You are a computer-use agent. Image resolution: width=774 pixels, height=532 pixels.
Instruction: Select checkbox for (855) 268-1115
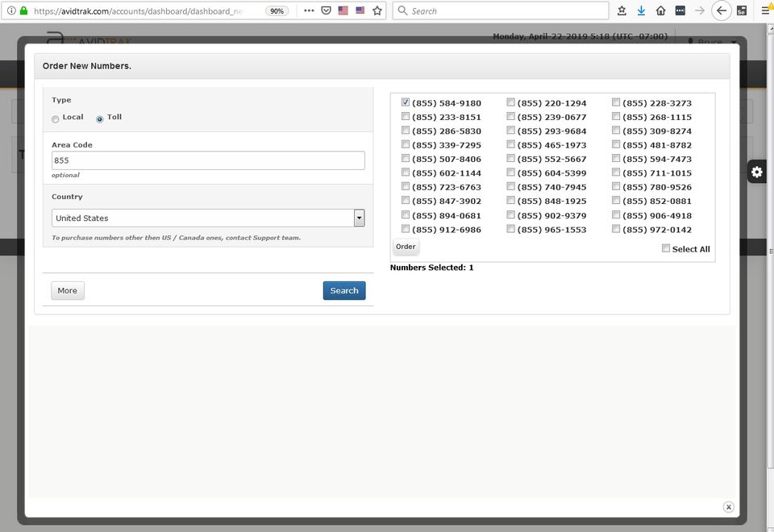click(x=616, y=116)
